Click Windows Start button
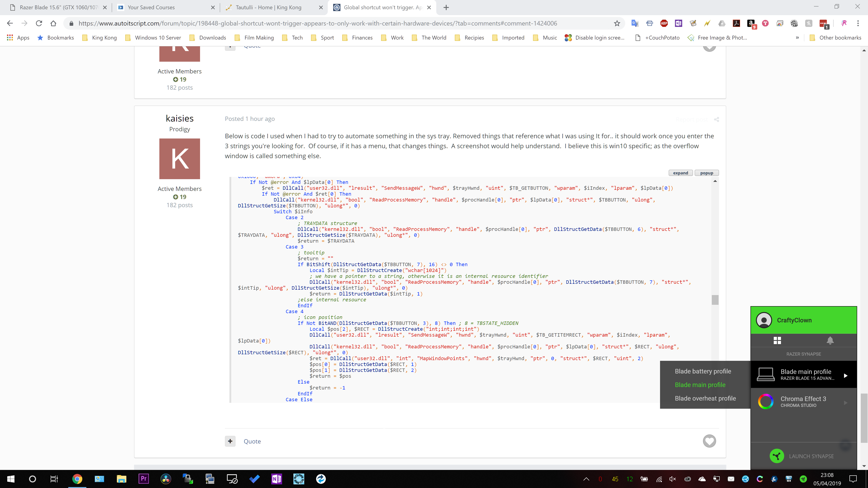The width and height of the screenshot is (868, 488). pyautogui.click(x=10, y=479)
